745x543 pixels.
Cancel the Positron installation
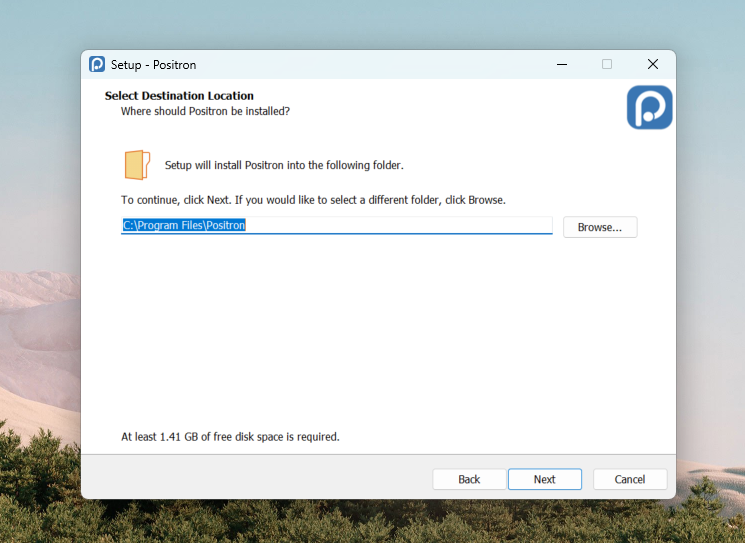tap(630, 479)
